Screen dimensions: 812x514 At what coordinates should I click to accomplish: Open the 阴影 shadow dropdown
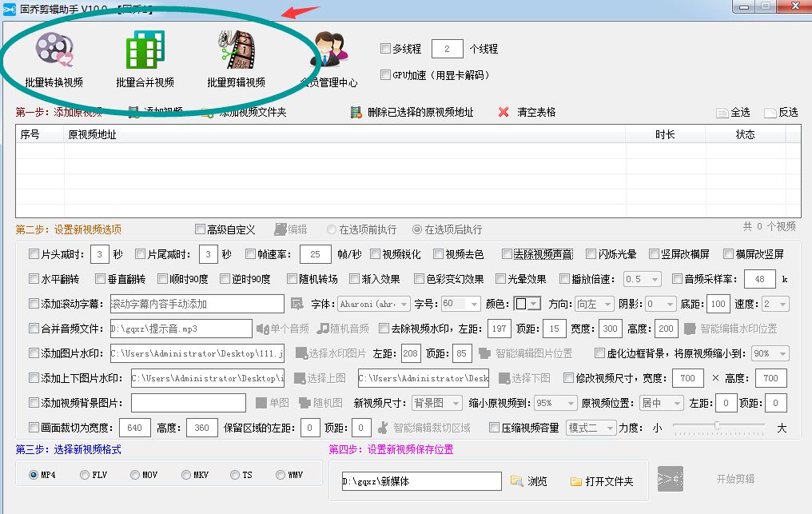661,304
